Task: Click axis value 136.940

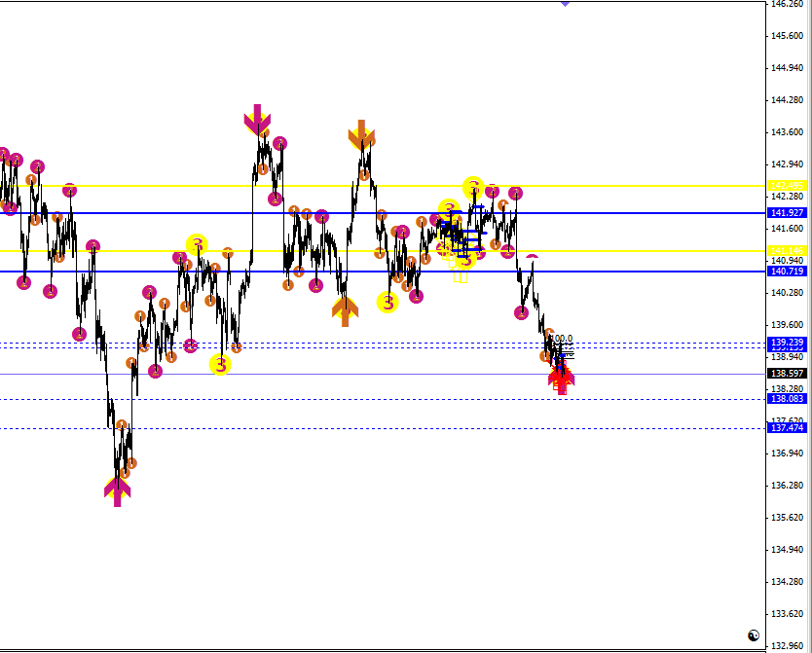Action: 787,453
